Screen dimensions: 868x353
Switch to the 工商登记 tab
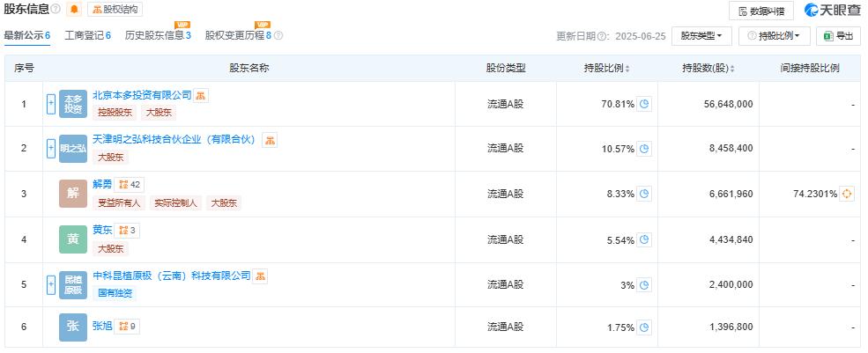pos(87,35)
